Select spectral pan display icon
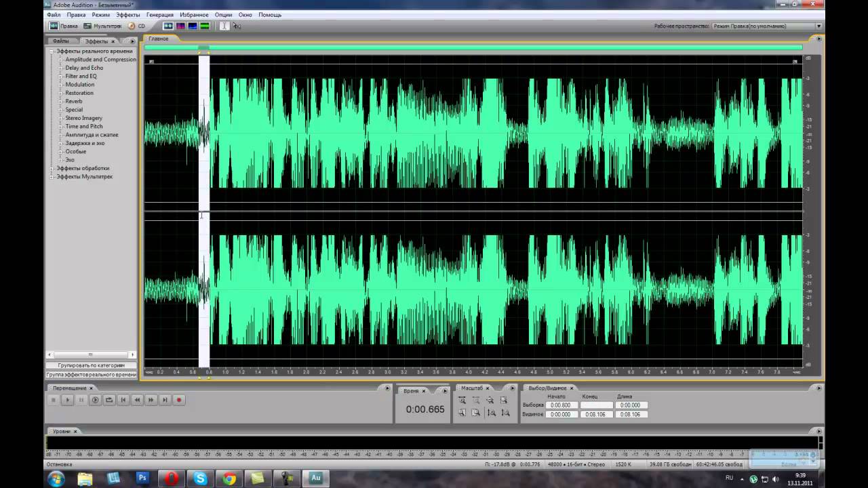Viewport: 868px width, 488px height. point(193,26)
